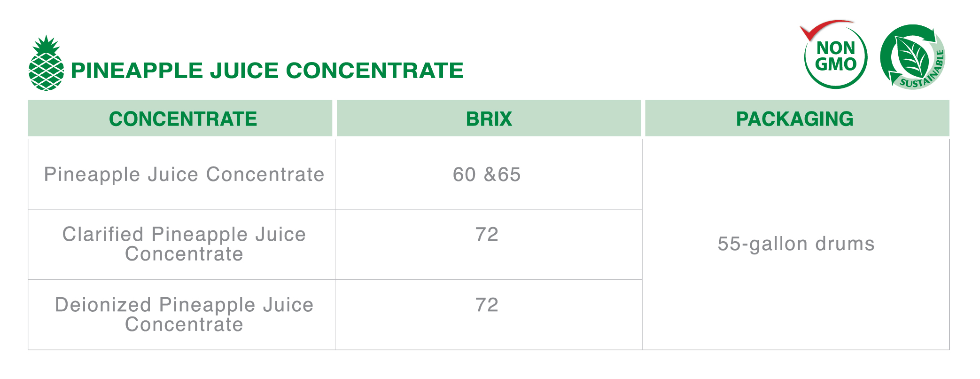Click the pineapple crown leaves on the logo

[x=47, y=45]
